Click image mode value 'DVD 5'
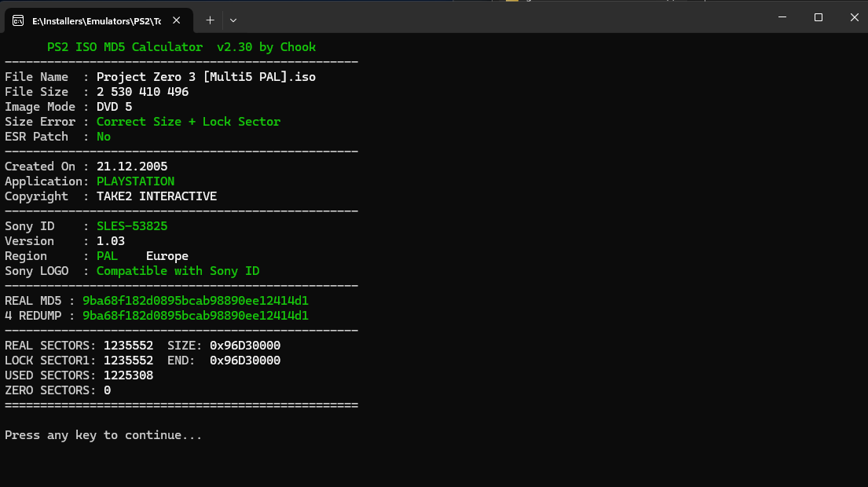Viewport: 868px width, 487px height. pos(114,107)
